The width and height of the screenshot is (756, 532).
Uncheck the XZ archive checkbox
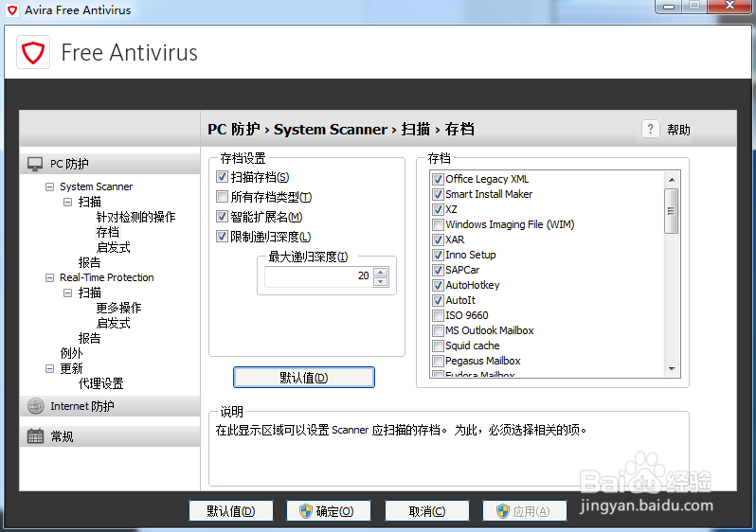(438, 209)
